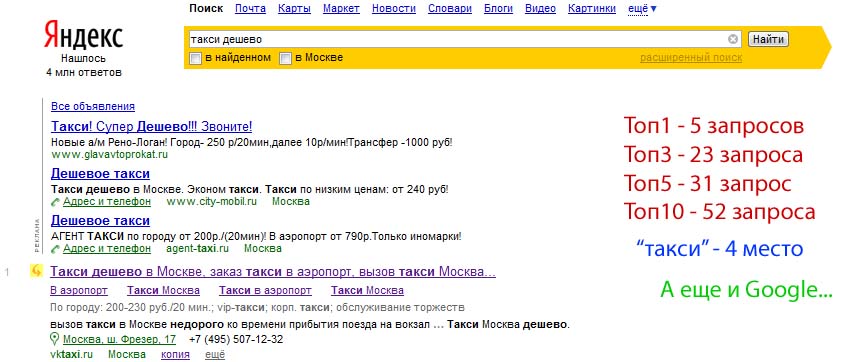The height and width of the screenshot is (362, 852).
Task: Click the Москва region label after agent-taxi.ru
Action: pos(263,249)
